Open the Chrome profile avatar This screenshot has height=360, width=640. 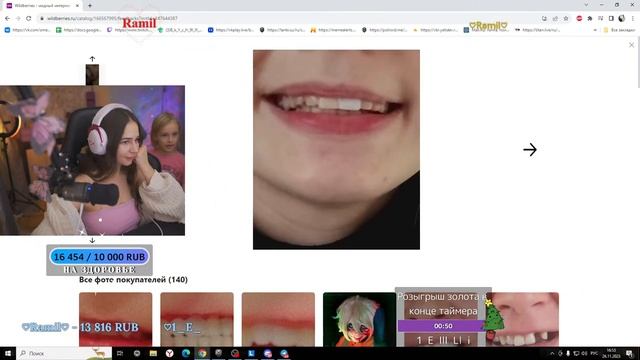(x=622, y=18)
